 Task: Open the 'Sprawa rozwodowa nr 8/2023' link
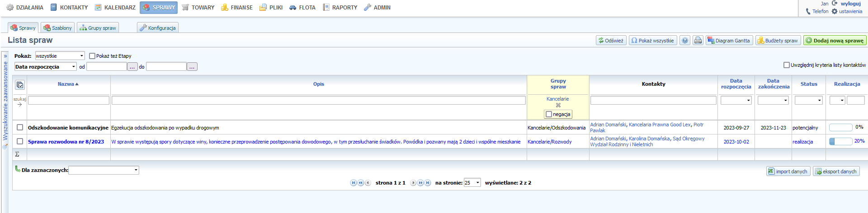(66, 142)
